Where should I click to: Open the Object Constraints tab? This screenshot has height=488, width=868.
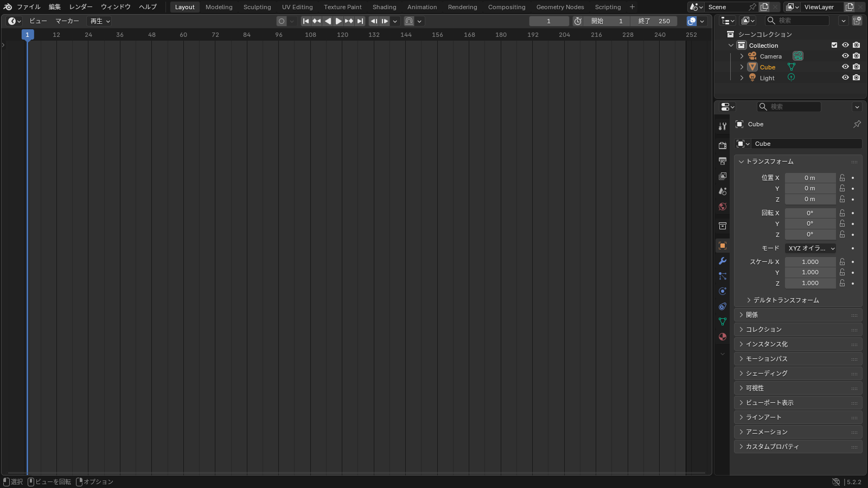click(722, 306)
